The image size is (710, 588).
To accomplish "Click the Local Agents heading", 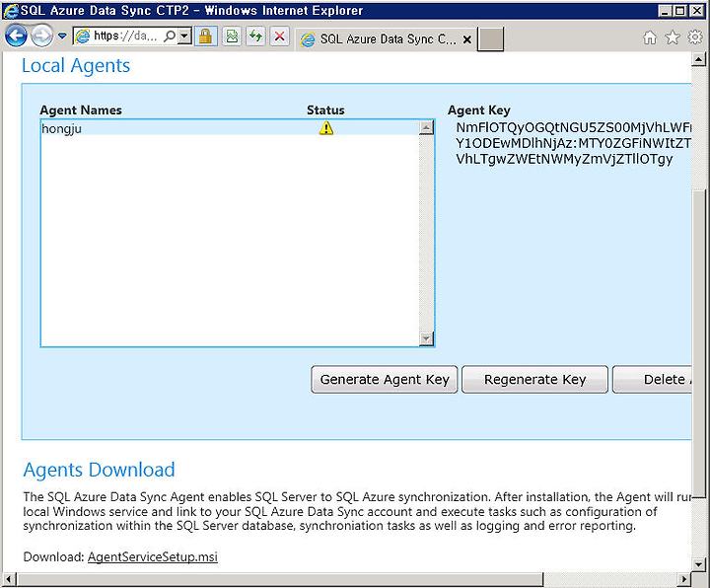I will 76,66.
